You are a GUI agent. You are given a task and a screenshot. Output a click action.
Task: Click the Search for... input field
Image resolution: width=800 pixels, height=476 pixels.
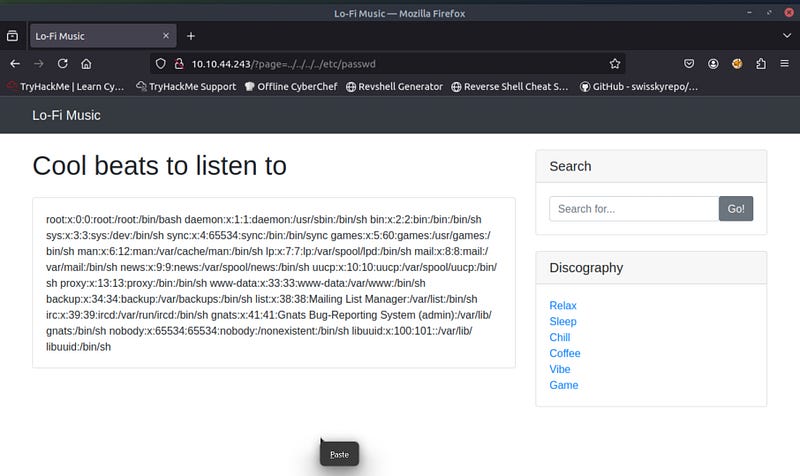[x=633, y=209]
